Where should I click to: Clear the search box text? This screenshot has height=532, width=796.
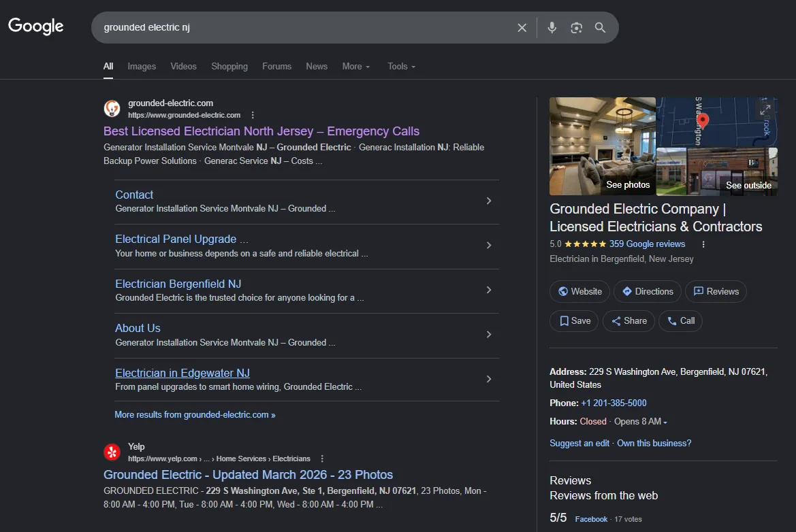point(522,28)
